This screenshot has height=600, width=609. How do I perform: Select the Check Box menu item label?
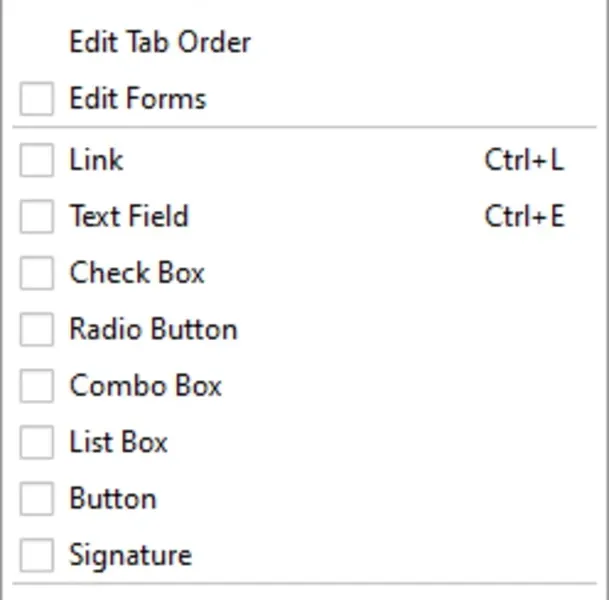point(136,273)
